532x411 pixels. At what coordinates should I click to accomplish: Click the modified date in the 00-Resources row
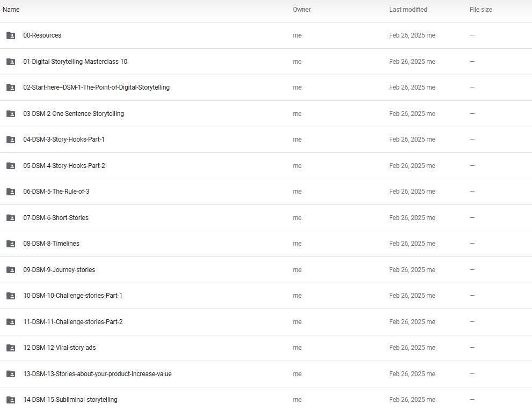click(x=412, y=35)
